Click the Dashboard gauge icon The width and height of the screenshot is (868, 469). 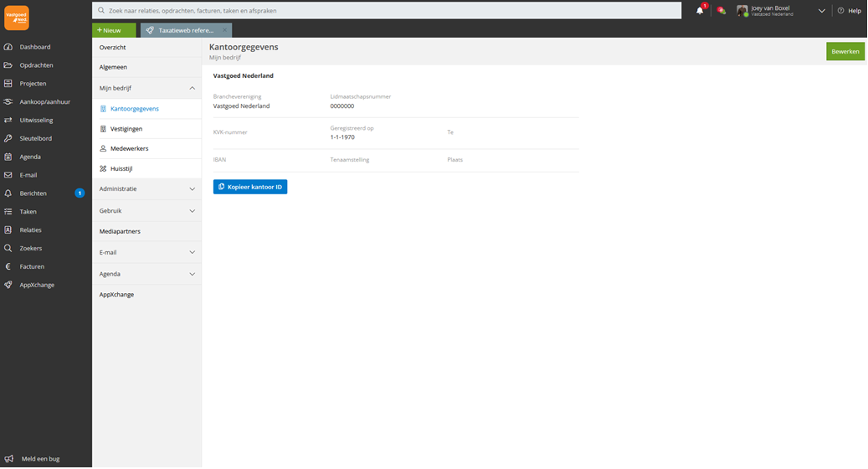8,47
